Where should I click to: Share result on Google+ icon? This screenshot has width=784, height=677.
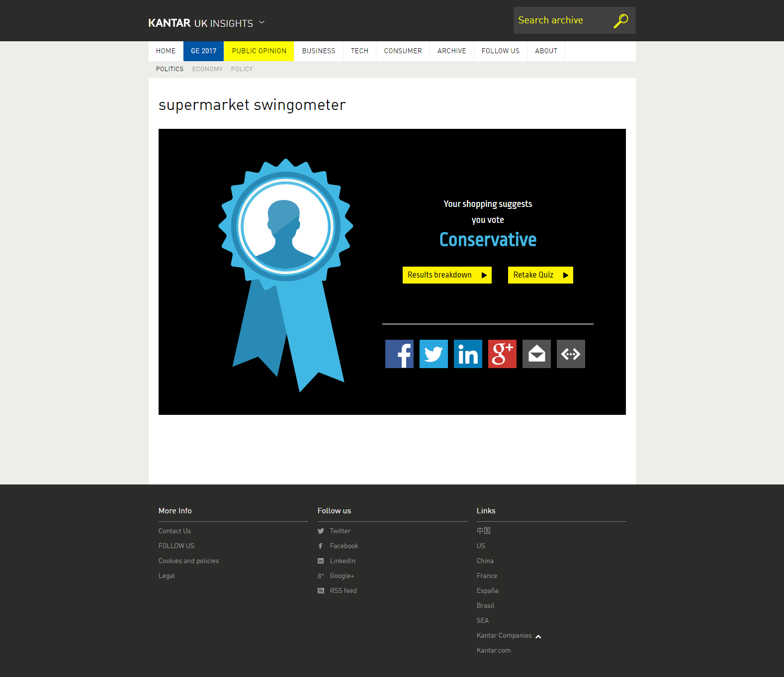coord(502,354)
